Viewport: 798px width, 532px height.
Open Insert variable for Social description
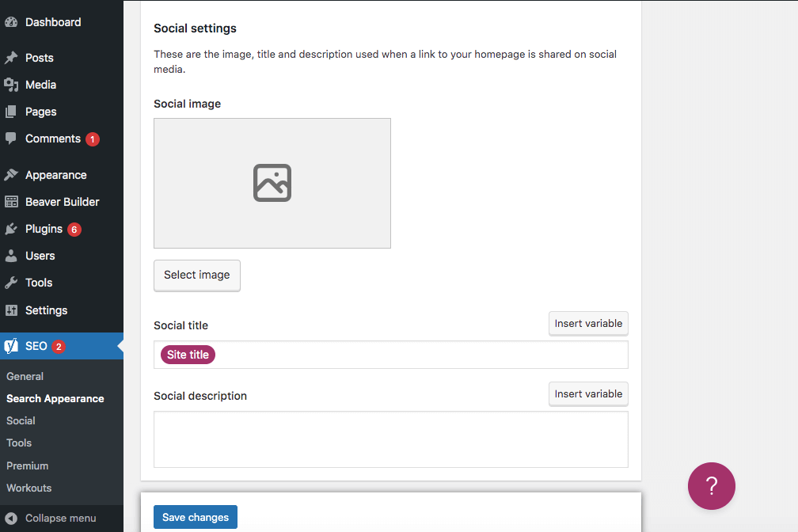[588, 393]
